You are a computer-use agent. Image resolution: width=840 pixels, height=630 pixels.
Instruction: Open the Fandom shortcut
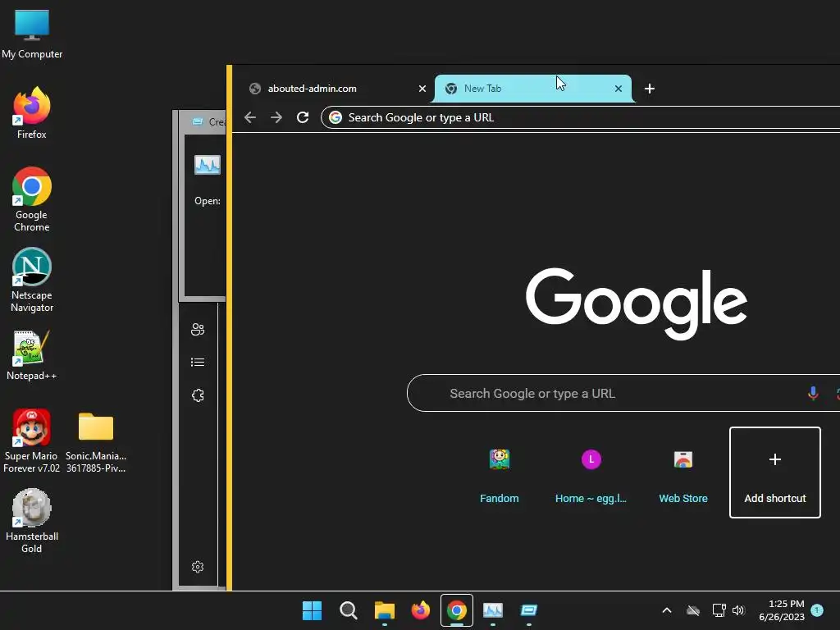pos(500,472)
